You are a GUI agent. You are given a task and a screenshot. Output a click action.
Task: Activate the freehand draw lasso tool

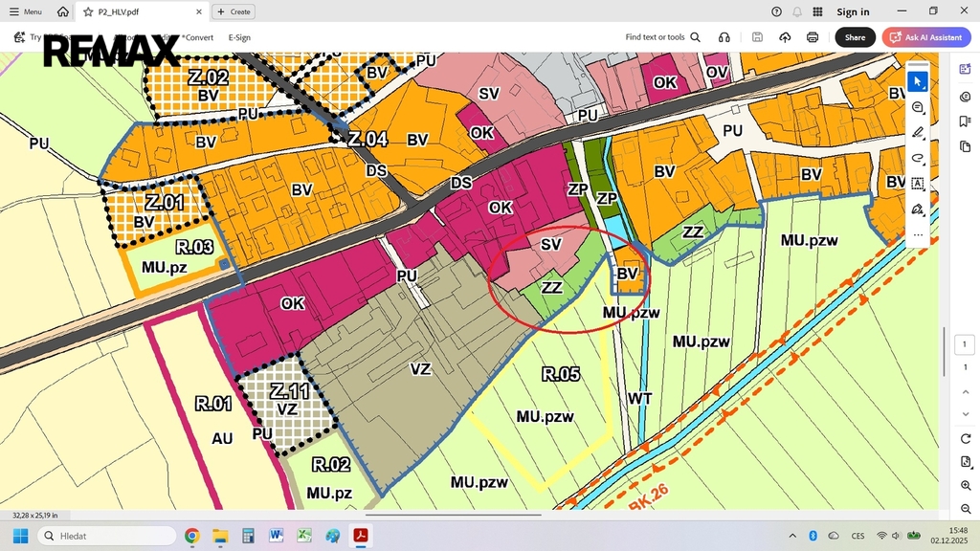pos(918,158)
